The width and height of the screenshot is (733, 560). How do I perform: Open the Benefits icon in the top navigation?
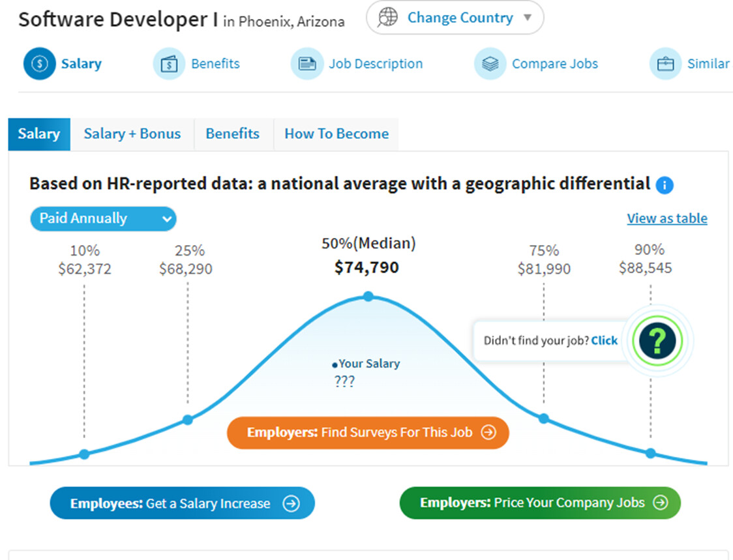(169, 64)
